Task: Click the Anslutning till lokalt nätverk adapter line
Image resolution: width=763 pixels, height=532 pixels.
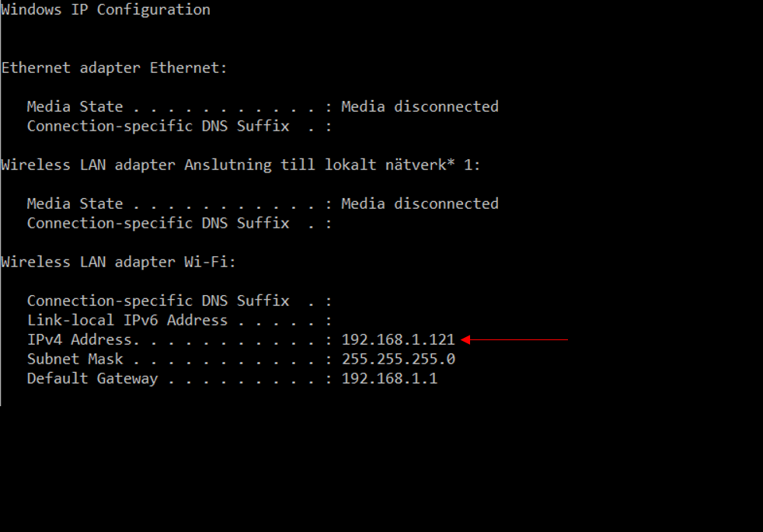Action: pyautogui.click(x=240, y=165)
